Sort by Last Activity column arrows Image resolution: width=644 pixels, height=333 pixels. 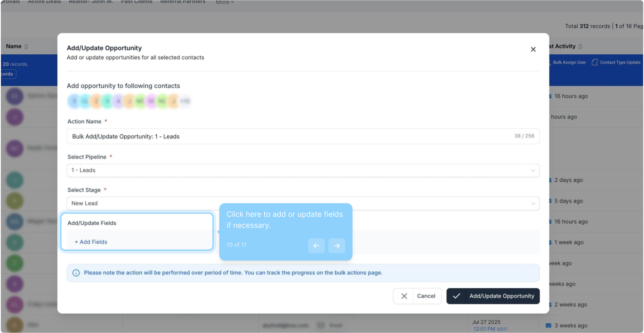coord(580,47)
